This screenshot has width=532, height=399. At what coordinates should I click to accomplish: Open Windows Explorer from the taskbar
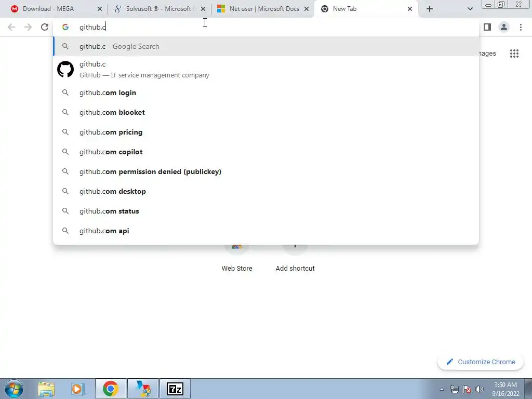[x=46, y=389]
